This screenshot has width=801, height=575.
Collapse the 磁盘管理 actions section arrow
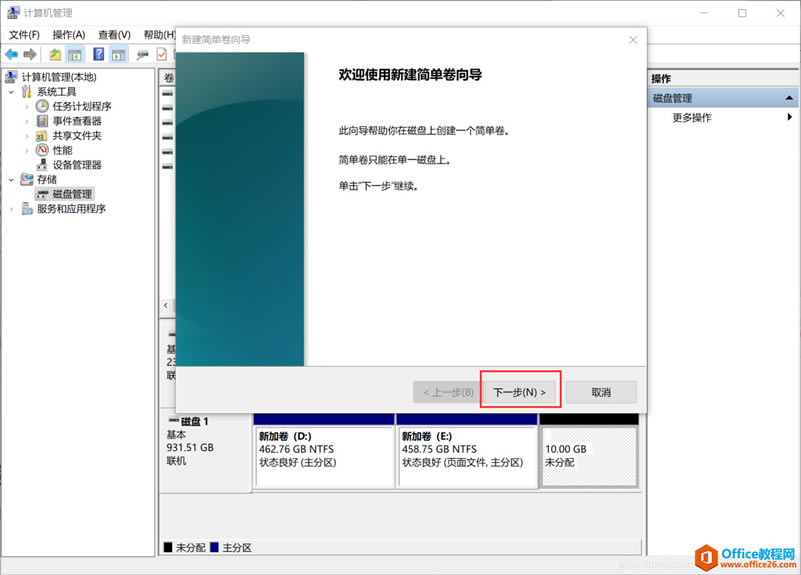789,98
